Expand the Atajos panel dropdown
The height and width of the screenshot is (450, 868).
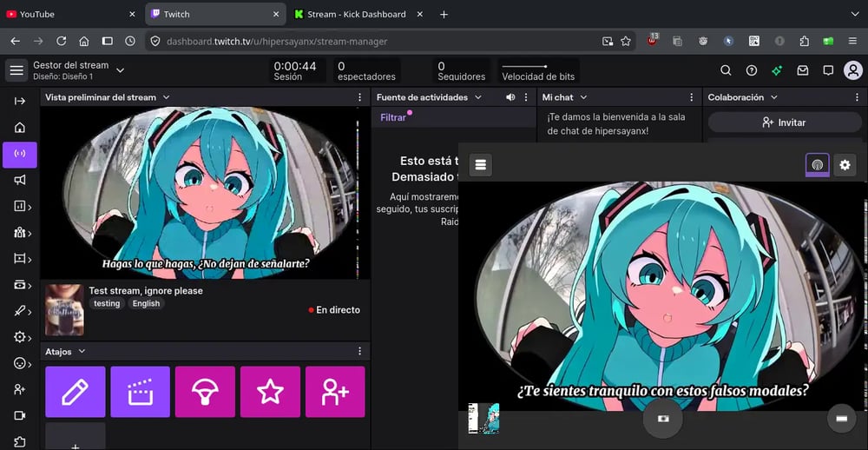coord(82,351)
